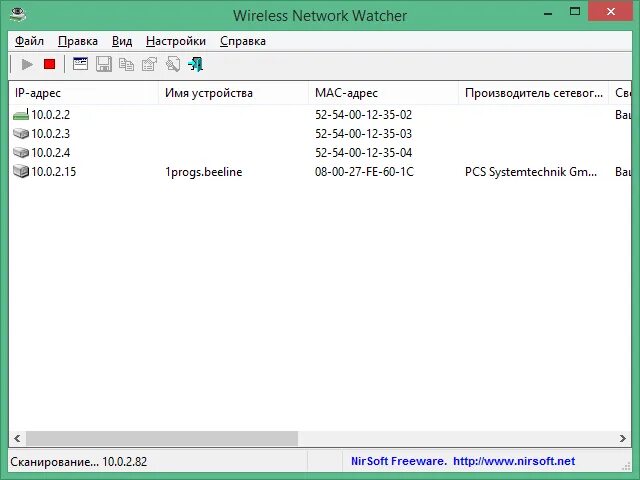Open the http://www.nirsoft.net link
Screen dimensions: 640x480
tap(514, 462)
